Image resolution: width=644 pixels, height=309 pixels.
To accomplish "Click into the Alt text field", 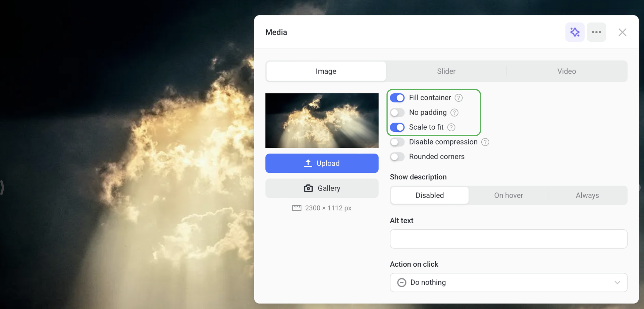I will pos(508,239).
